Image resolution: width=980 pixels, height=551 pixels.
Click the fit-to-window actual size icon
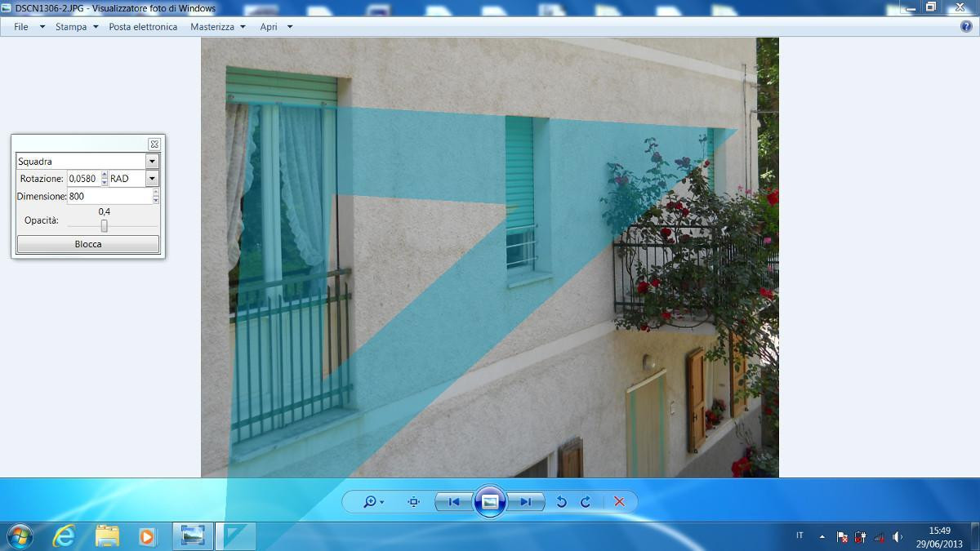point(414,502)
